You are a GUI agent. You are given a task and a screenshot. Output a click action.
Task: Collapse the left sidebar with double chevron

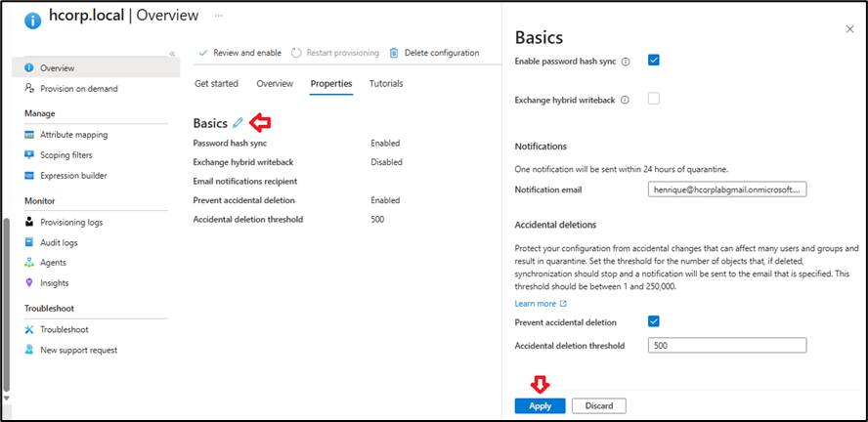(172, 54)
